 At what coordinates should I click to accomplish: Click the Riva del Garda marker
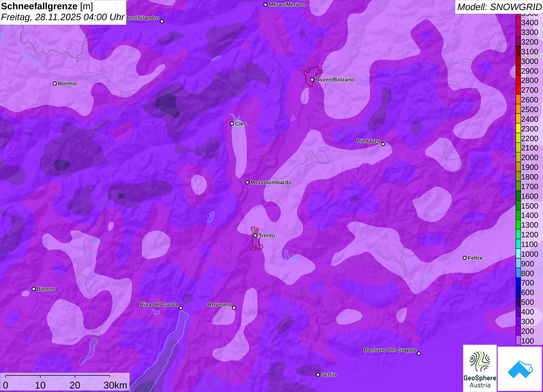coord(181,308)
